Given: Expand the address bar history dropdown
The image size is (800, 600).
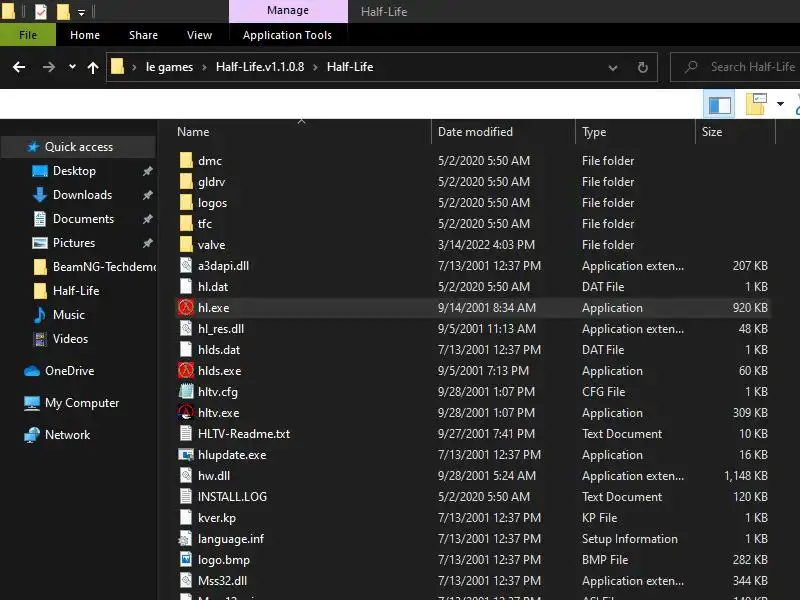Looking at the screenshot, I should click(x=613, y=67).
